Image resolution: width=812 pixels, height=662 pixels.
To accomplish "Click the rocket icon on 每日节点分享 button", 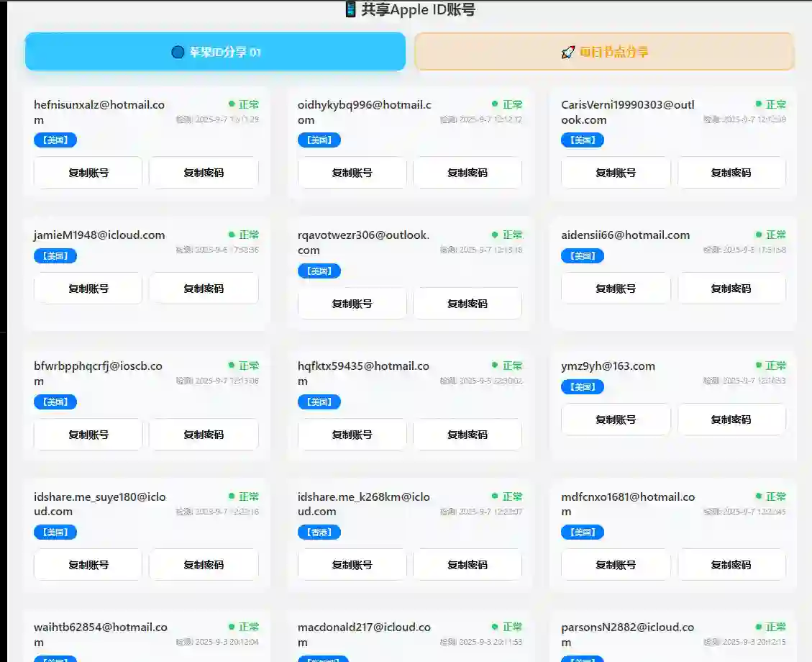I will 568,51.
